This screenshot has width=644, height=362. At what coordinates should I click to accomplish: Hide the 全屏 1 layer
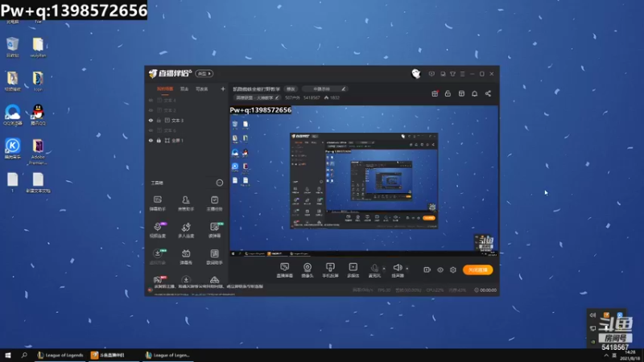click(x=151, y=140)
